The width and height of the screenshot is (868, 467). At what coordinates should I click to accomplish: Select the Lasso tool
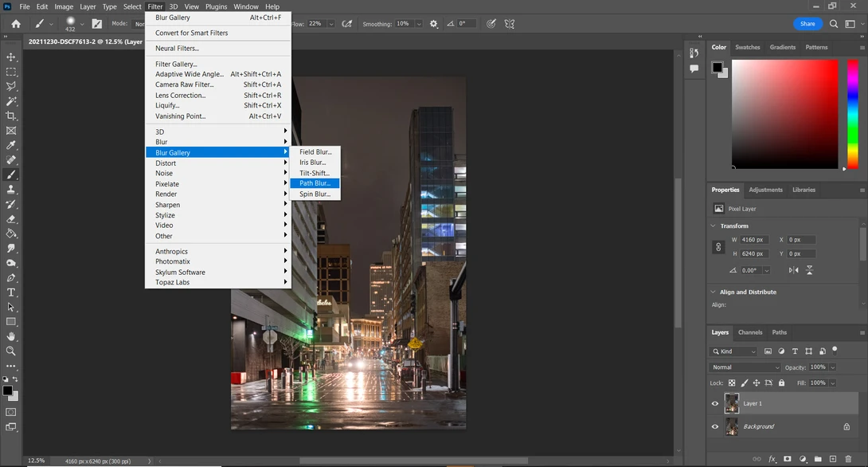(x=10, y=86)
